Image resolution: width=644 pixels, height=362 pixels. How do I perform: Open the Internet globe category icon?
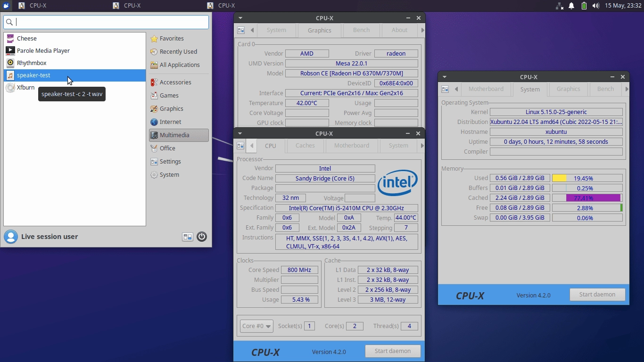tap(154, 122)
